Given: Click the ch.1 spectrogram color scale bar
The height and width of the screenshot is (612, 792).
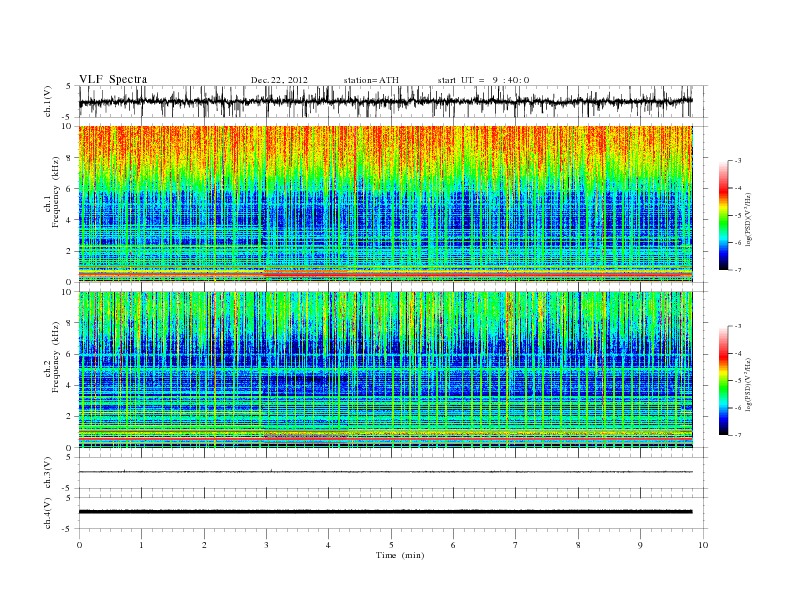Looking at the screenshot, I should coord(723,215).
